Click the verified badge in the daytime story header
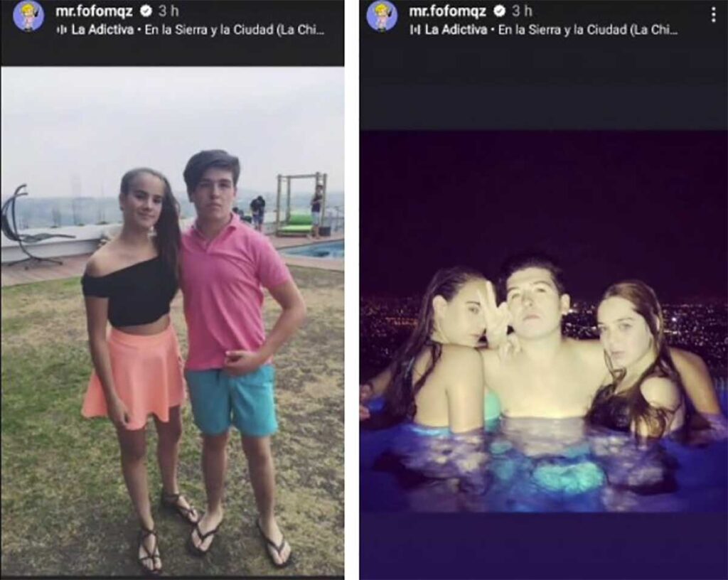 (x=146, y=11)
